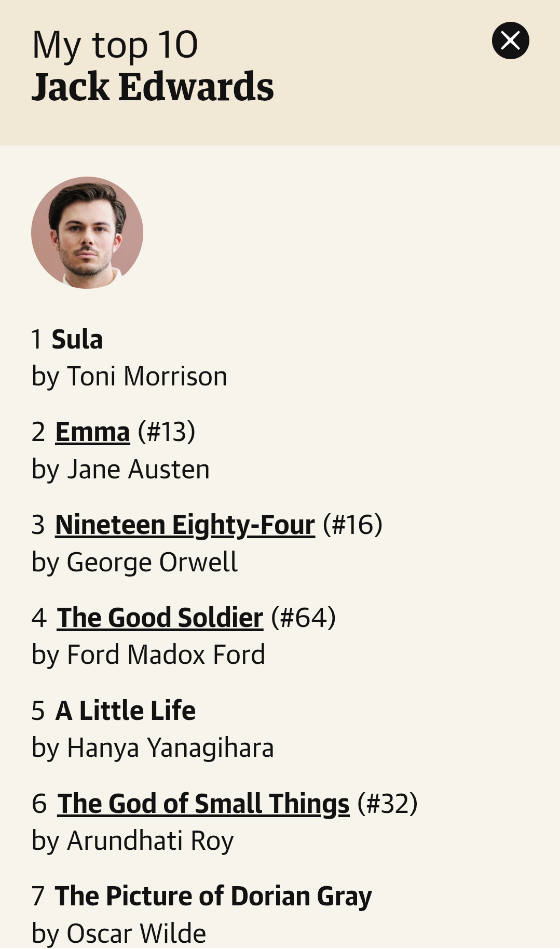Select The Picture of Dorian Gray title
This screenshot has height=949, width=560.
pyautogui.click(x=213, y=897)
